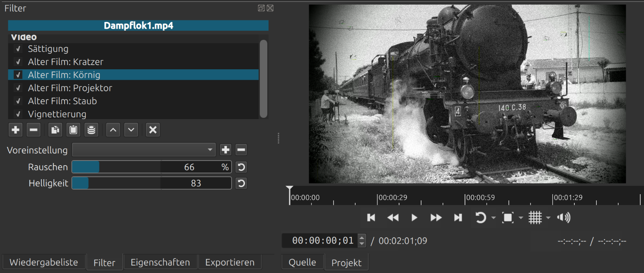Viewport: 644px width, 273px height.
Task: Move selected filter down in list
Action: click(x=131, y=130)
